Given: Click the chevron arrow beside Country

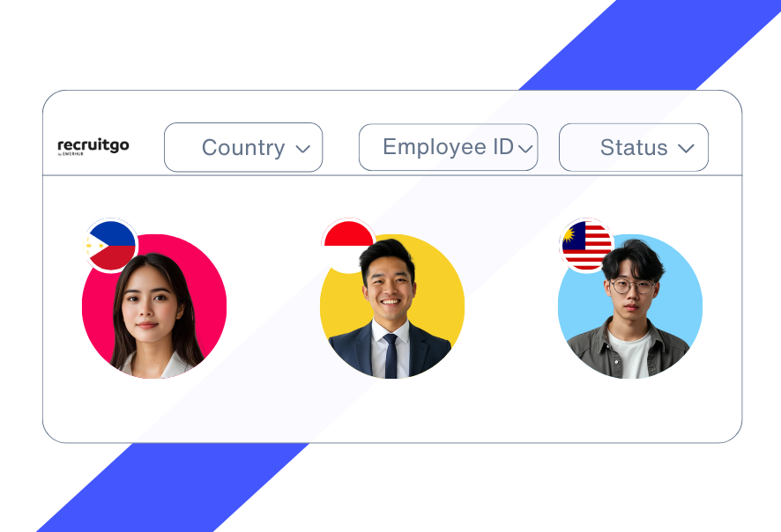Looking at the screenshot, I should click(303, 148).
